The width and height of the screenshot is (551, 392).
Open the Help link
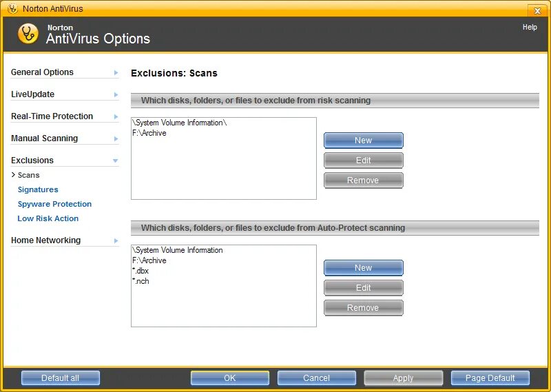coord(530,27)
